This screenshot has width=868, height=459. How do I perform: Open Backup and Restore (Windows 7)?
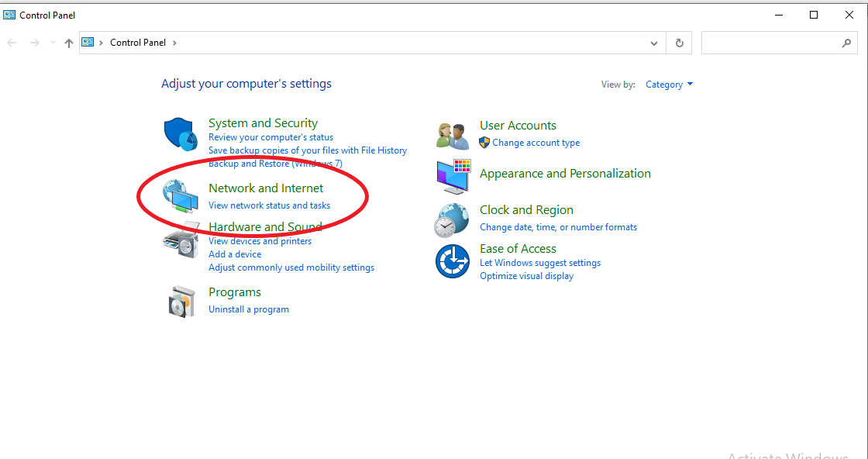(x=275, y=164)
